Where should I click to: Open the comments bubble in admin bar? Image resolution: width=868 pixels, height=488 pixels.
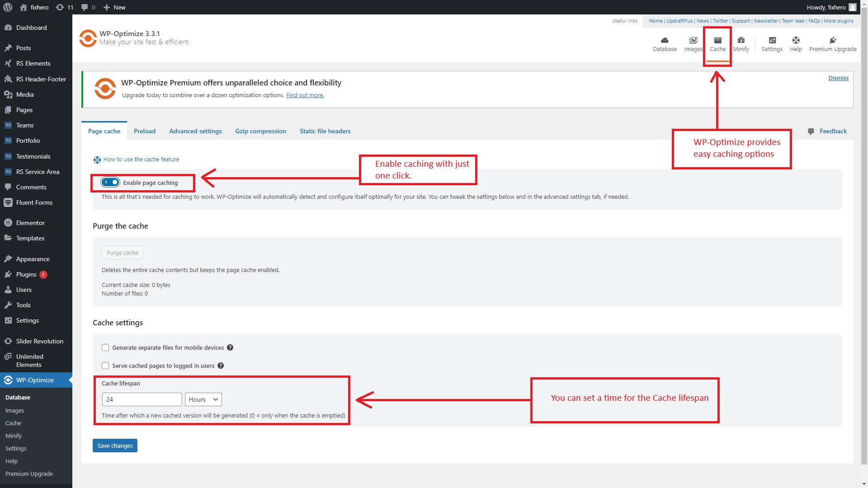88,7
